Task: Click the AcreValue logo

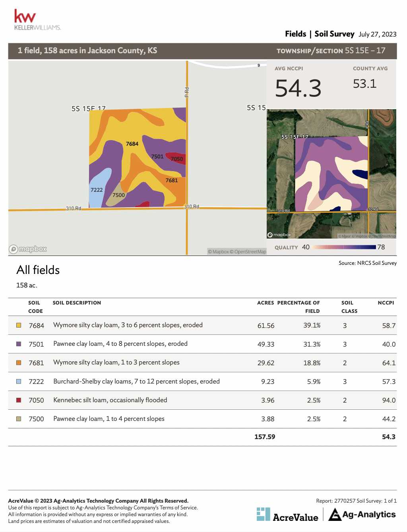Action: [287, 515]
